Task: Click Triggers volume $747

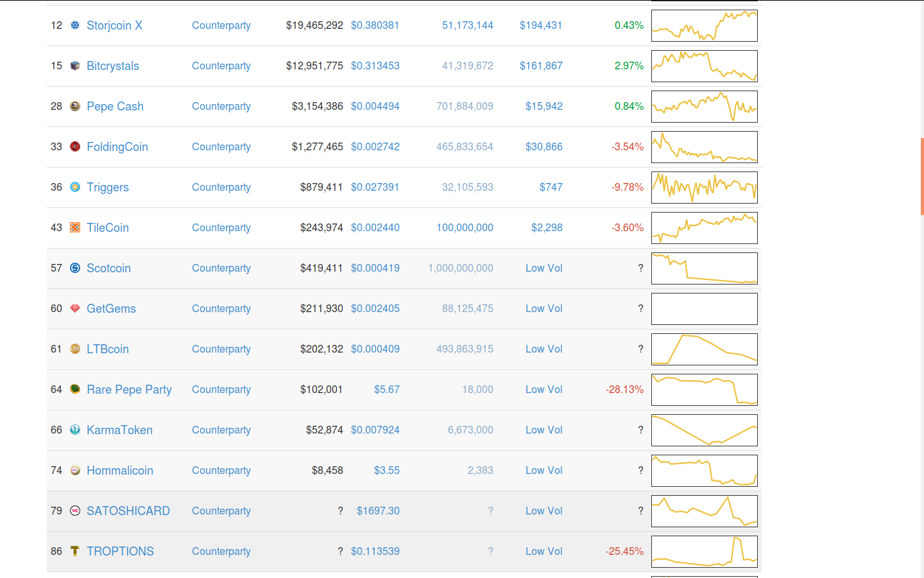Action: [x=551, y=187]
